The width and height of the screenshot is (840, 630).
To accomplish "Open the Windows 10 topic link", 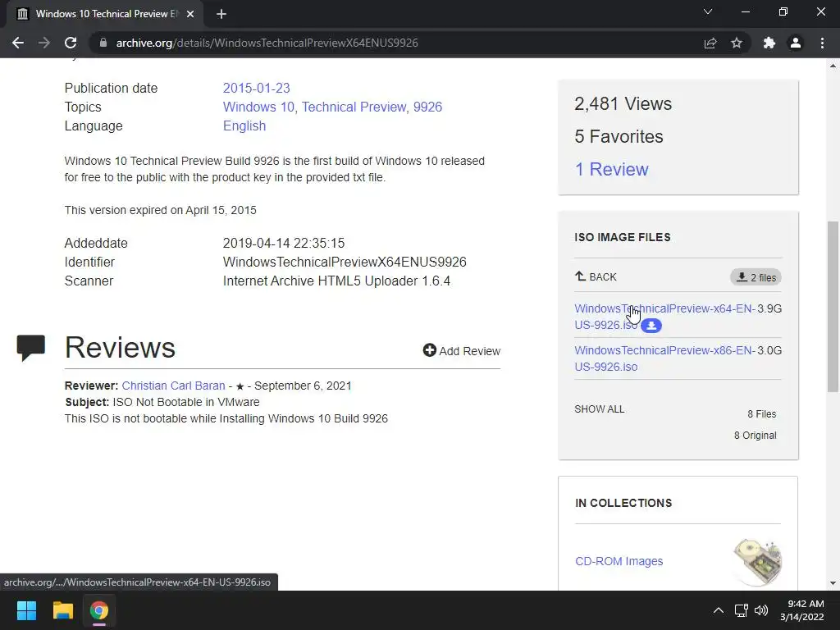I will (258, 107).
